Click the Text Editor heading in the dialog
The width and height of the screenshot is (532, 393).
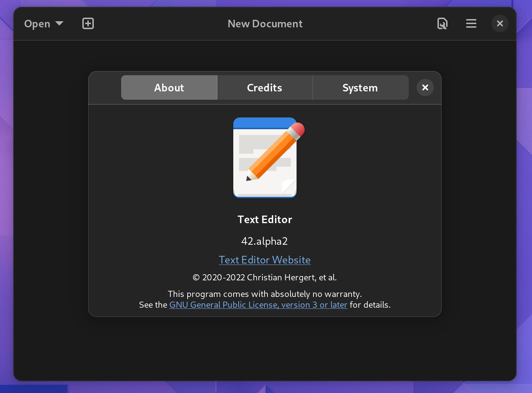265,219
